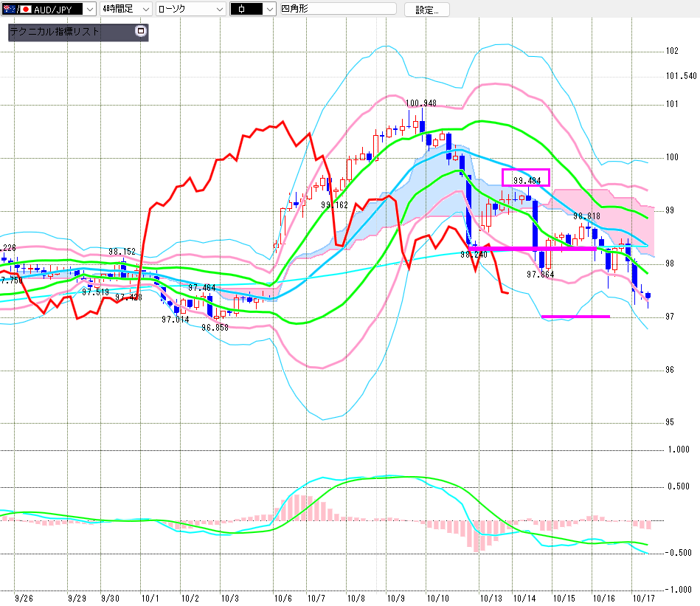Click the 97.864 price label
Image resolution: width=700 pixels, height=606 pixels.
point(540,274)
